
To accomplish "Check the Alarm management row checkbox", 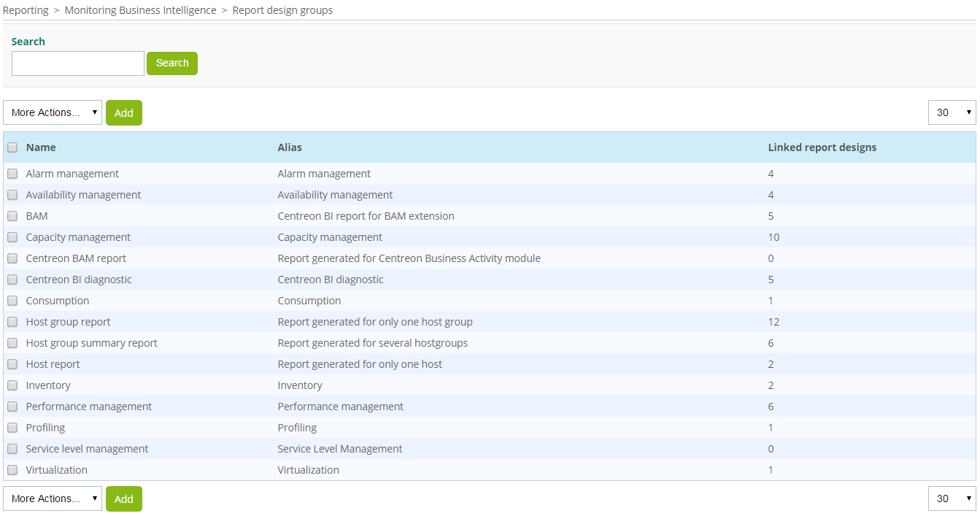I will click(x=12, y=173).
